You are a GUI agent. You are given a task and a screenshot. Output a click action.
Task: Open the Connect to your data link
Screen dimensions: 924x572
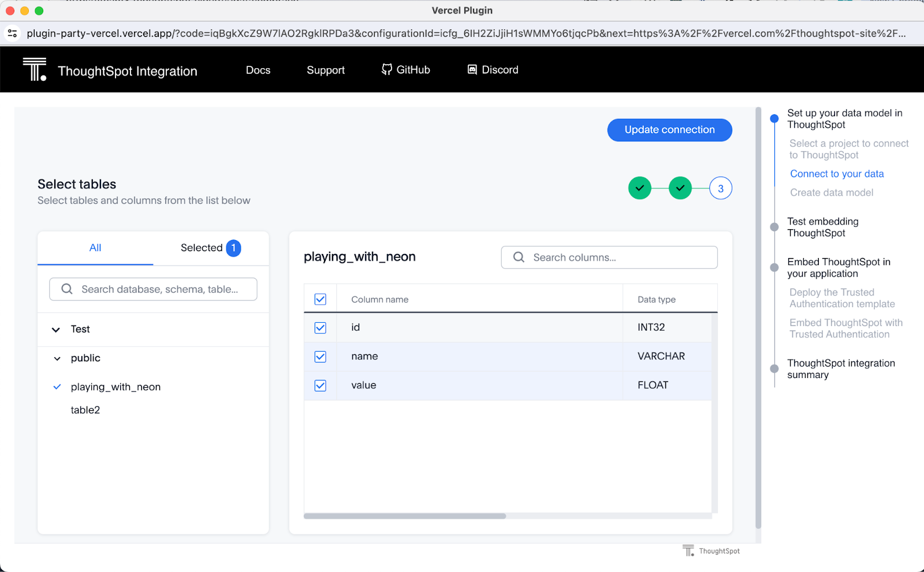[837, 174]
